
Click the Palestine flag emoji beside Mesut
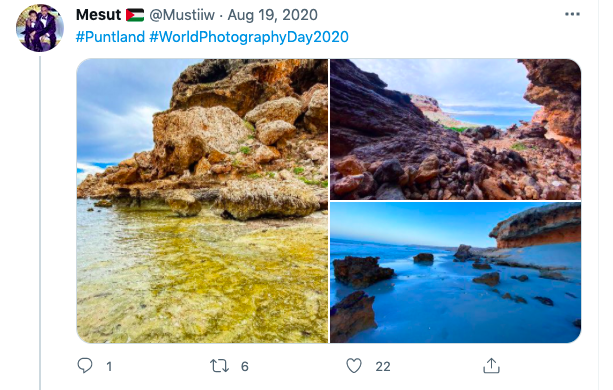135,15
